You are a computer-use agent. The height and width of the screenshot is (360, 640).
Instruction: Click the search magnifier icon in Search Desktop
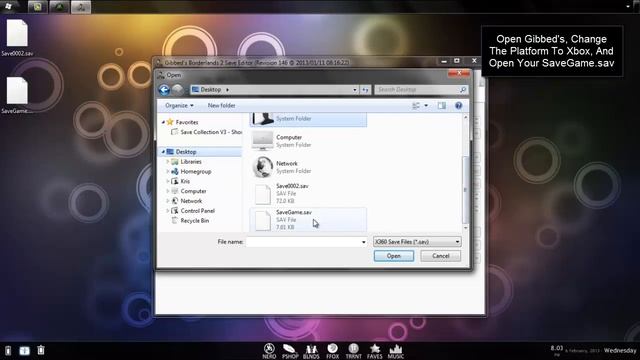[463, 90]
